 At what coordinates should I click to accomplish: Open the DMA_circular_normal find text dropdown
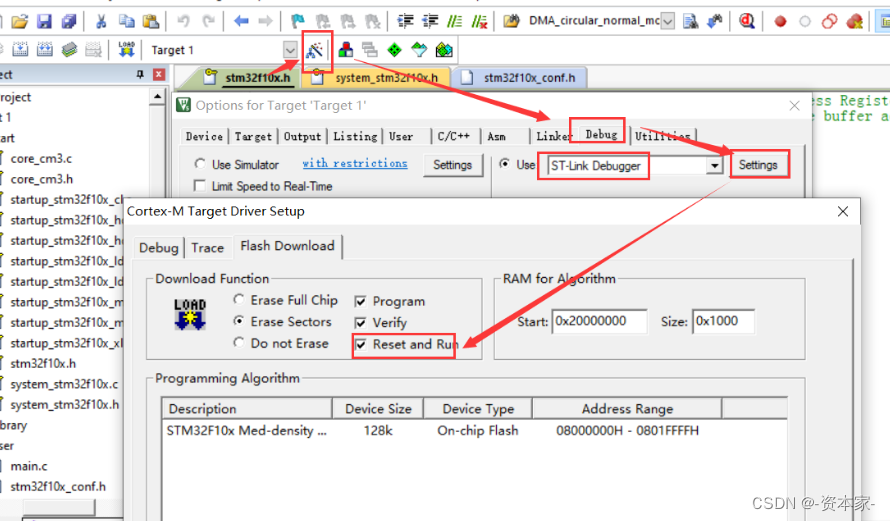point(668,22)
